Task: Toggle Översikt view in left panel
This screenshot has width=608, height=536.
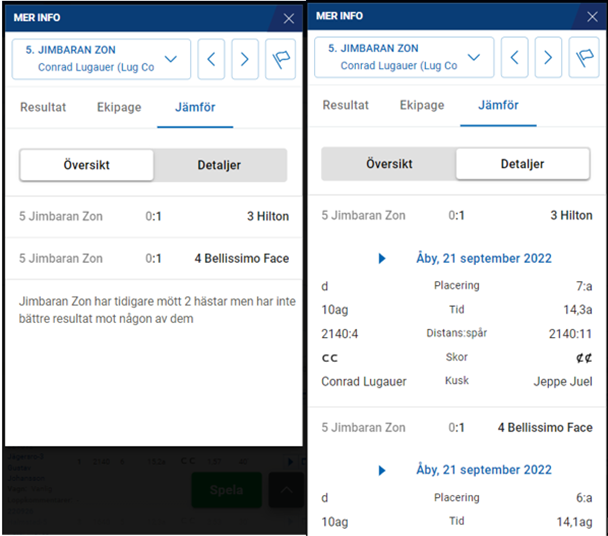Action: click(86, 165)
